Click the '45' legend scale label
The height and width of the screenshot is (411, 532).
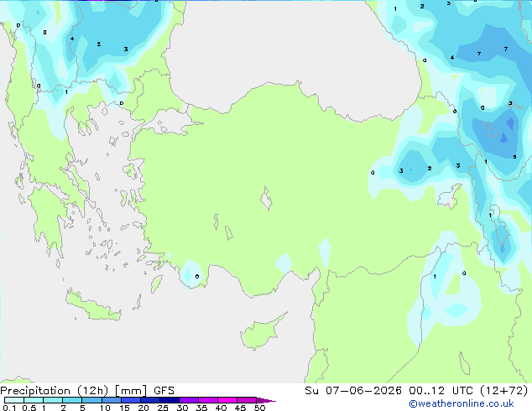coord(240,408)
